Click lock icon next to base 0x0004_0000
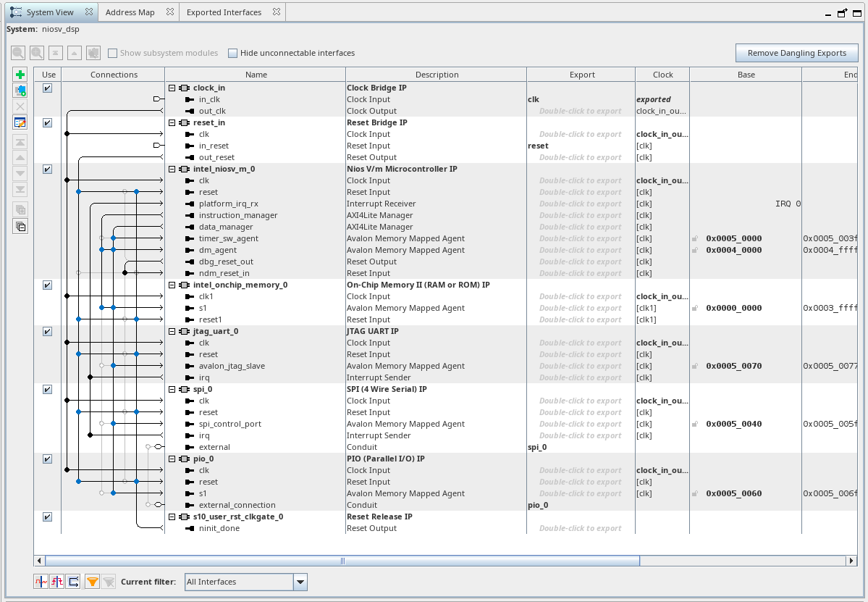Viewport: 868px width, 602px height. 695,251
